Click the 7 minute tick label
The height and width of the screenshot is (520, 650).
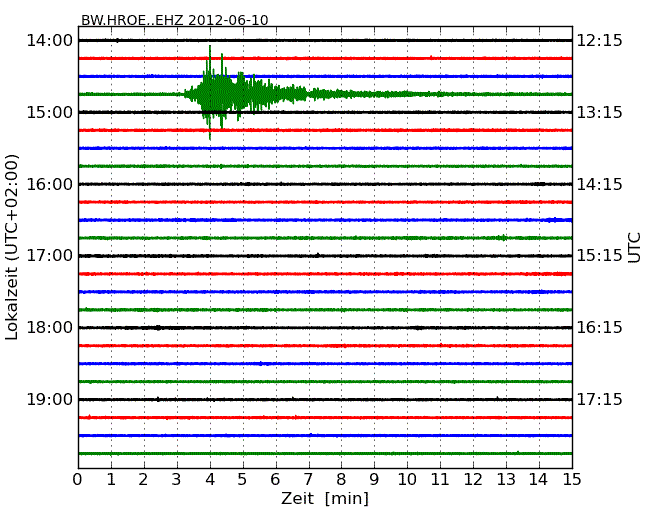pos(308,480)
